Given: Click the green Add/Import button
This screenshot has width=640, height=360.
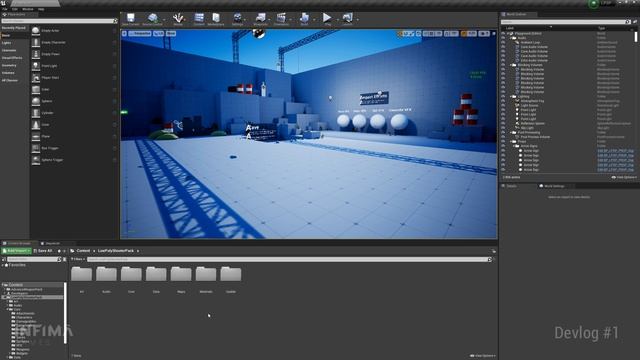Looking at the screenshot, I should pos(16,251).
